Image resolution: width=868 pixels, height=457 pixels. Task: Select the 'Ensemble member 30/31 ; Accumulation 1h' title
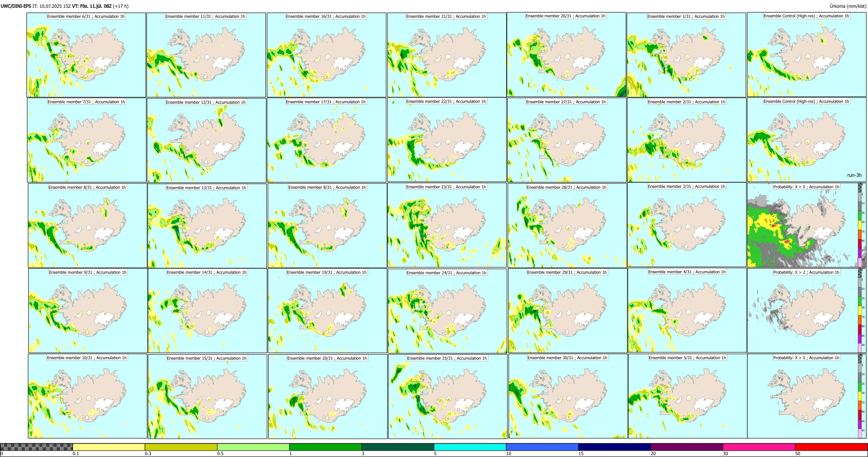[x=567, y=358]
